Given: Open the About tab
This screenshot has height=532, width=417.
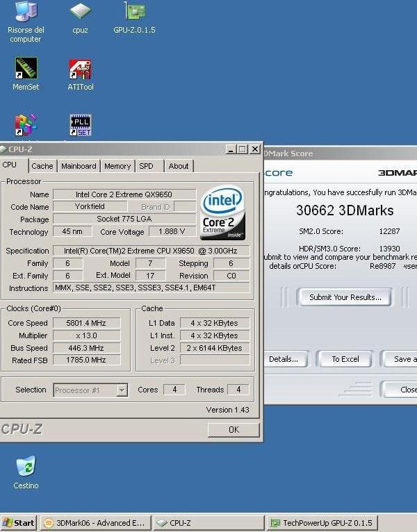Looking at the screenshot, I should click(179, 166).
